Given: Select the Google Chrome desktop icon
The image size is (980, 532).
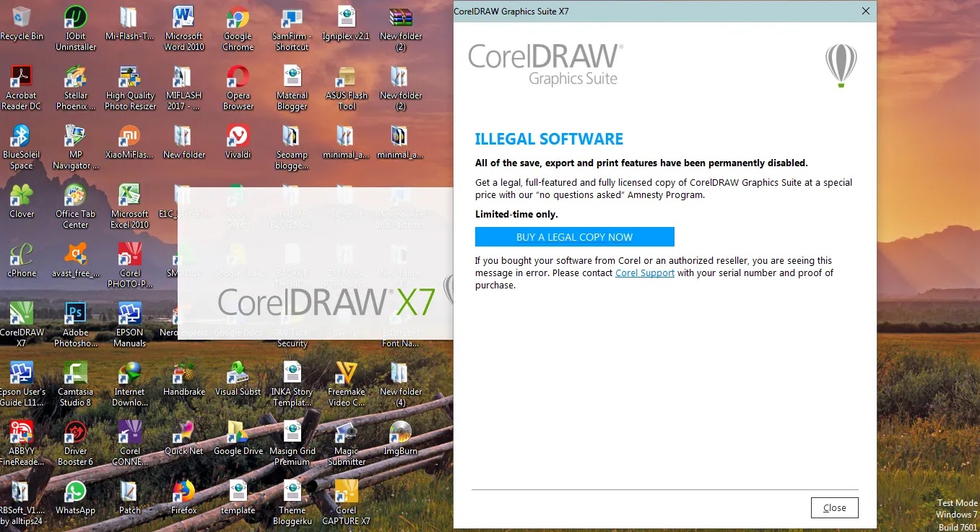Looking at the screenshot, I should (x=238, y=29).
